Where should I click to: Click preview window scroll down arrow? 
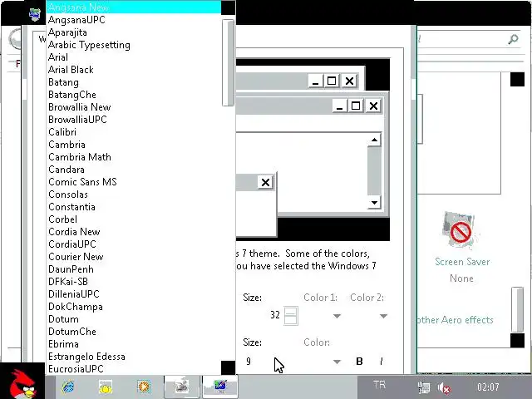tap(374, 203)
